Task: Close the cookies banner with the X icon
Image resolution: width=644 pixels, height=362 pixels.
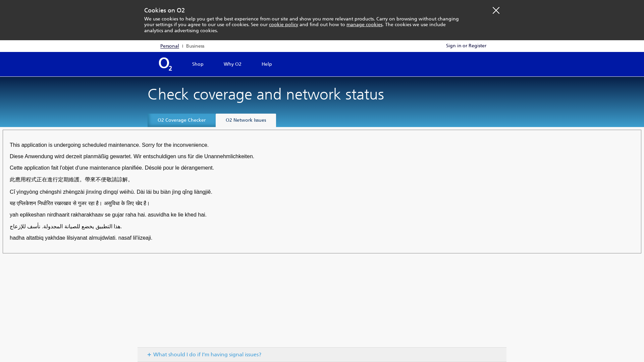Action: click(x=496, y=10)
